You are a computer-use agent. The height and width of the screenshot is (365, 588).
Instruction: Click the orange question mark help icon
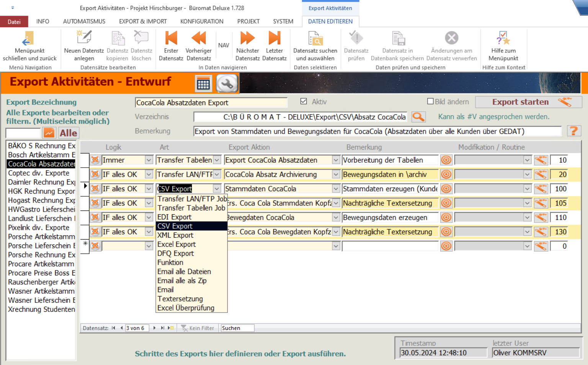click(x=573, y=131)
